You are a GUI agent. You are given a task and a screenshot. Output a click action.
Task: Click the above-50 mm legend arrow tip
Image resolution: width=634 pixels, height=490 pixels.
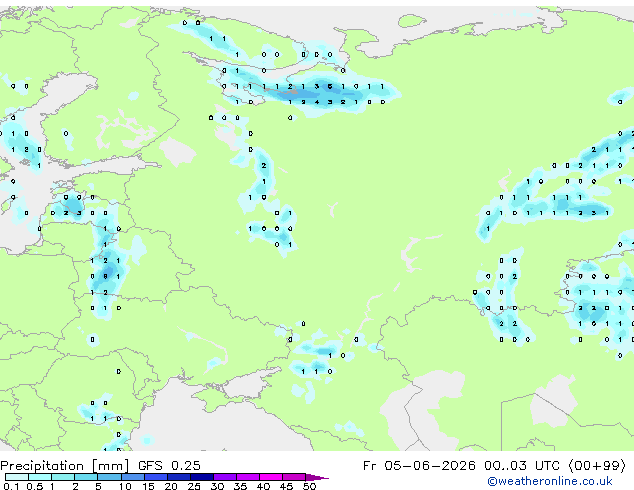317,477
